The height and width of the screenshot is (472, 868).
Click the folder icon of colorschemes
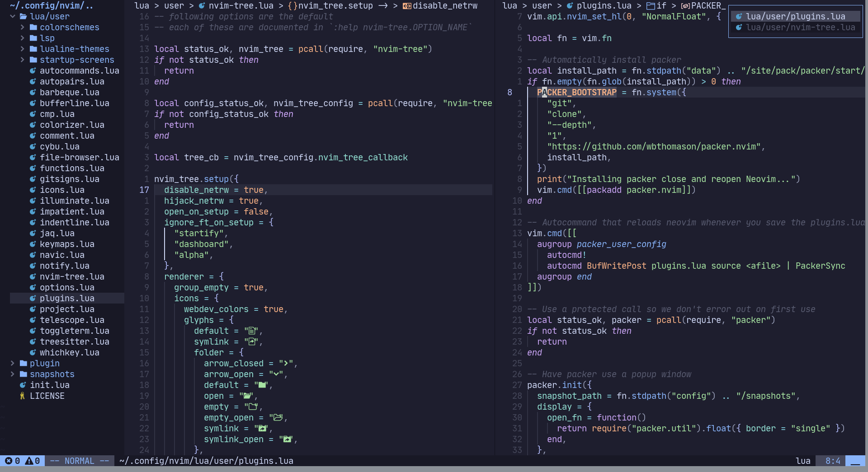(x=33, y=27)
